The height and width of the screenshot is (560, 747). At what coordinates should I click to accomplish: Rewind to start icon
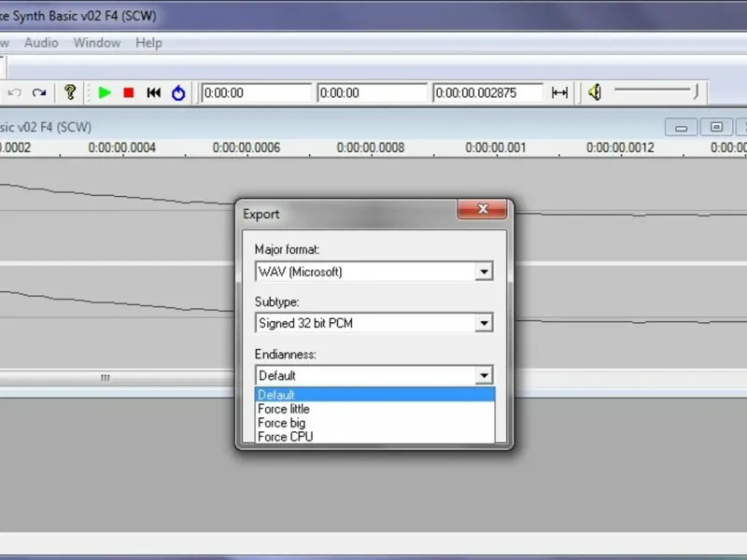pos(153,92)
